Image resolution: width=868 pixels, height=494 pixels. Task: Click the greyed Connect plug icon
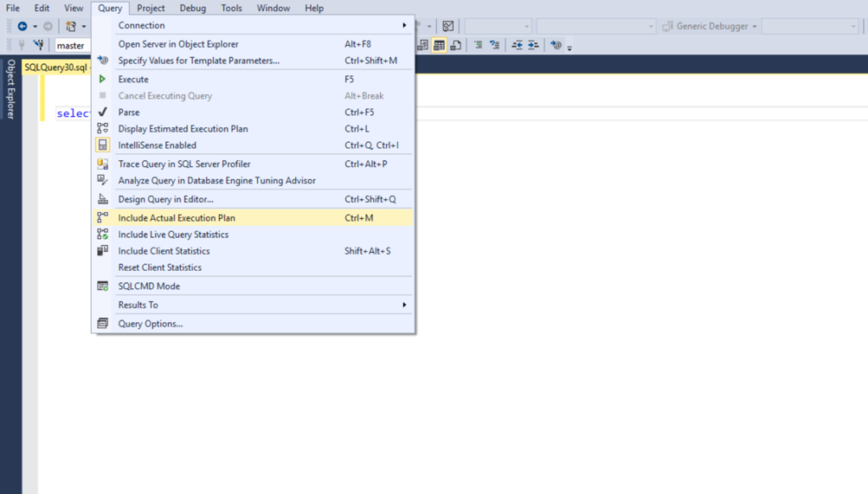tap(21, 45)
